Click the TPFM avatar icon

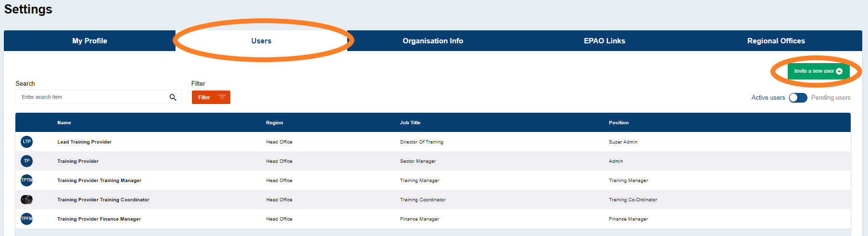[27, 219]
